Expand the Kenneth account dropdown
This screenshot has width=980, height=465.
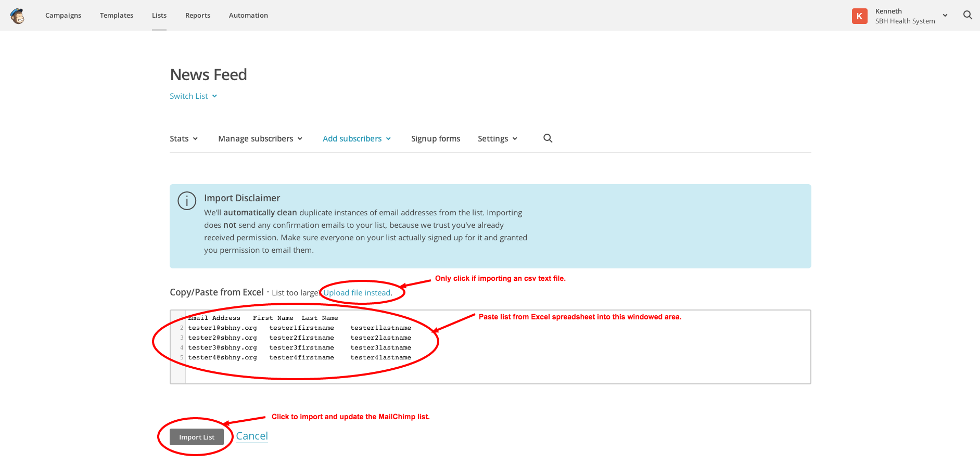tap(945, 16)
